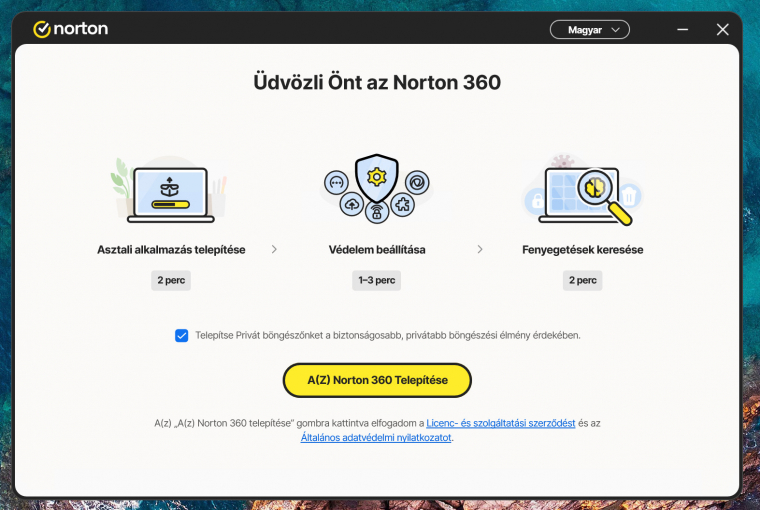Click the Telepítse Privát böngészőnket checkbox label
The image size is (760, 510).
[387, 336]
